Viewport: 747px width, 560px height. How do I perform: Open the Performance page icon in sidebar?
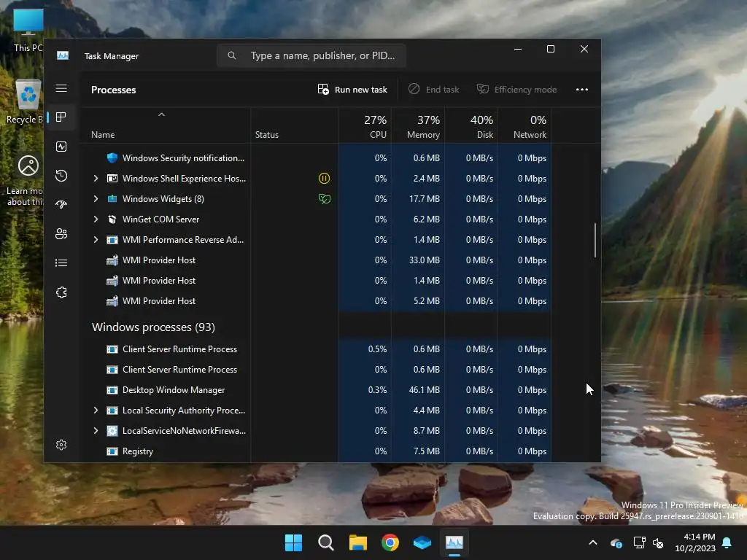tap(61, 147)
